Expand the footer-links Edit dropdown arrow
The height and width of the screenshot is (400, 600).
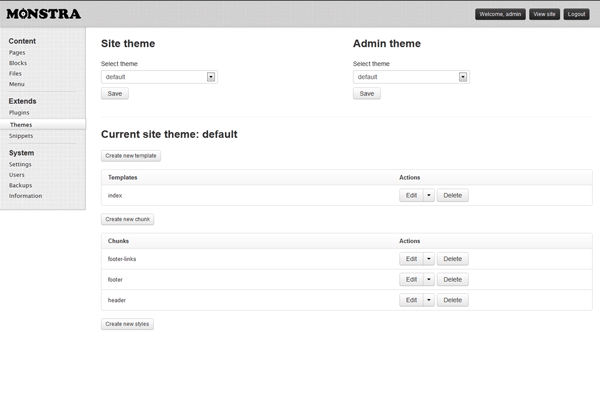tap(429, 259)
